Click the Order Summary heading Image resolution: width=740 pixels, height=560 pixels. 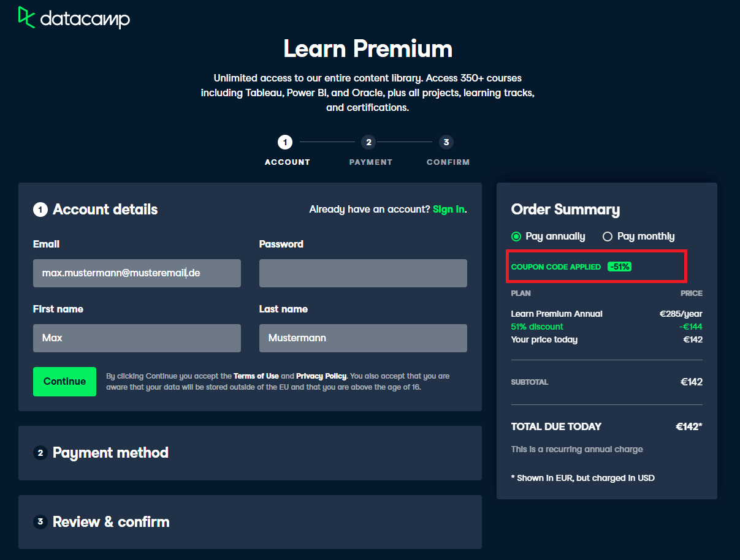565,210
